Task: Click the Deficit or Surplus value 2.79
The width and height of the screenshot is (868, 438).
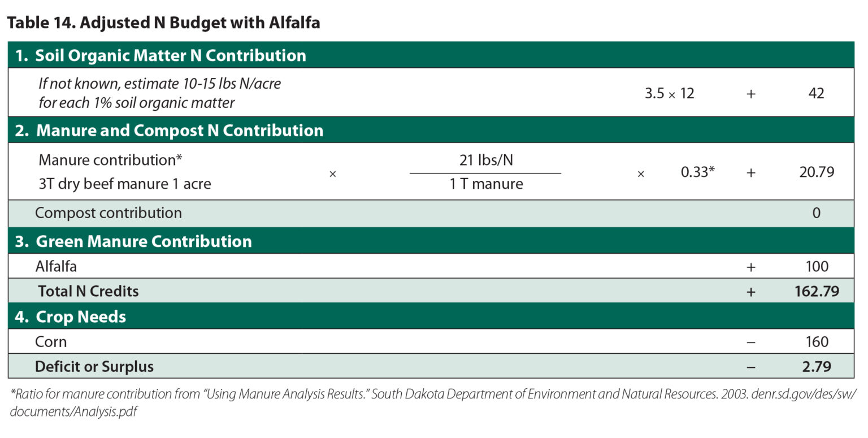Action: [817, 367]
